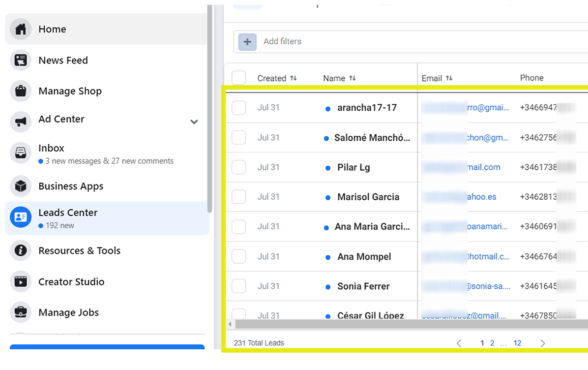Check the box for Marisol Garcia row
588x370 pixels.
[x=239, y=197]
